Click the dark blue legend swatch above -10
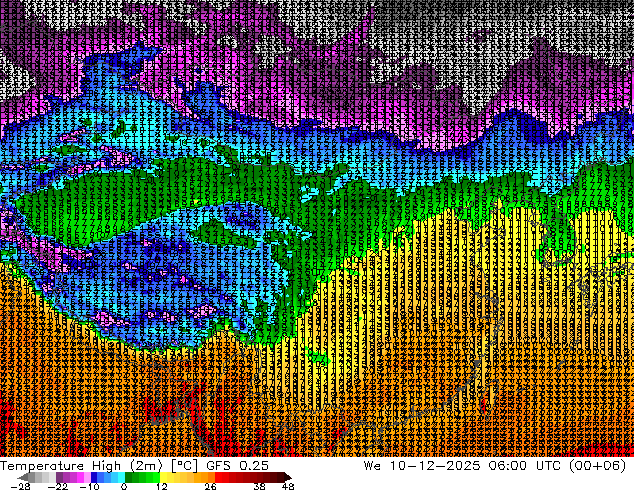634x490 pixels. [94, 477]
